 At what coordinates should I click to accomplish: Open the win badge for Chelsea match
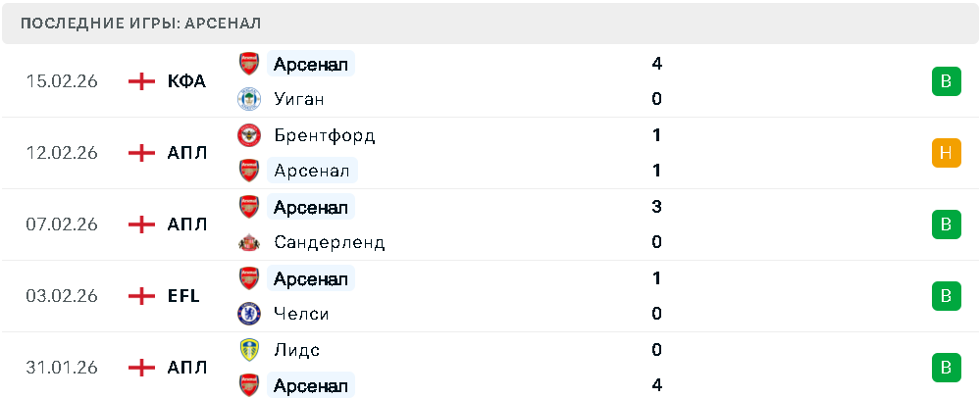[946, 296]
